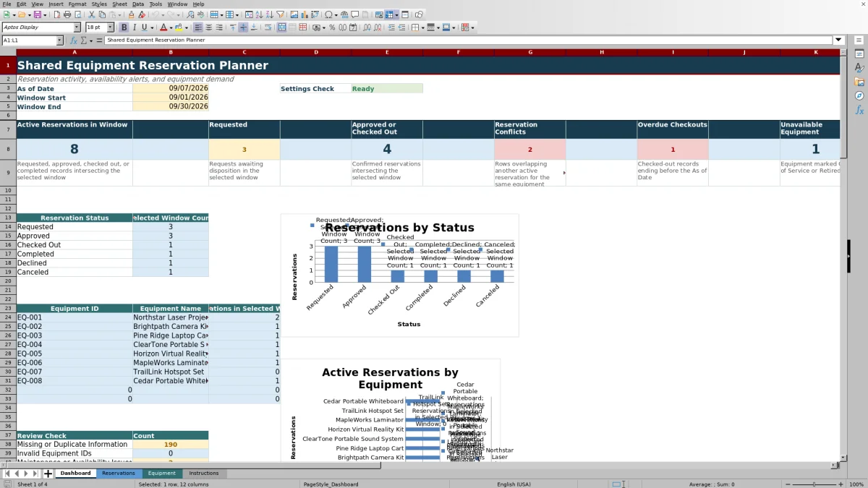Click the Insert Chart icon

(304, 14)
